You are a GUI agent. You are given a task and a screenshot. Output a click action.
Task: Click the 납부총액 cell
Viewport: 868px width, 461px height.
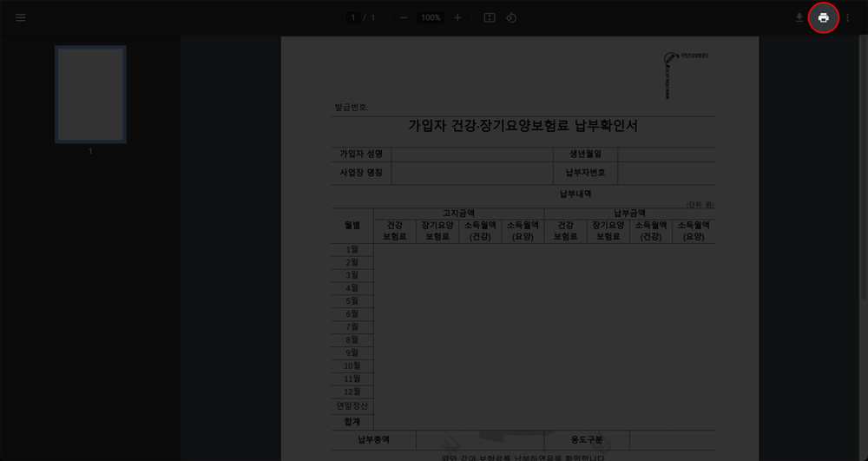coord(373,440)
